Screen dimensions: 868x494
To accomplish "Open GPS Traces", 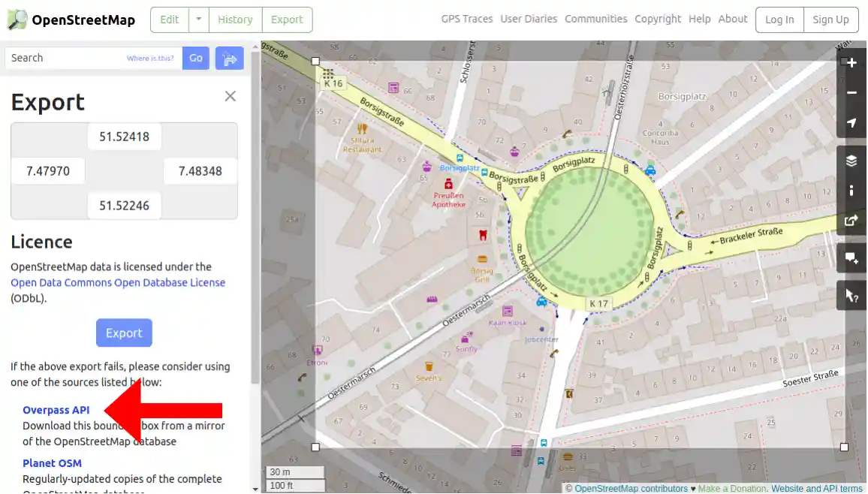I will pos(466,19).
